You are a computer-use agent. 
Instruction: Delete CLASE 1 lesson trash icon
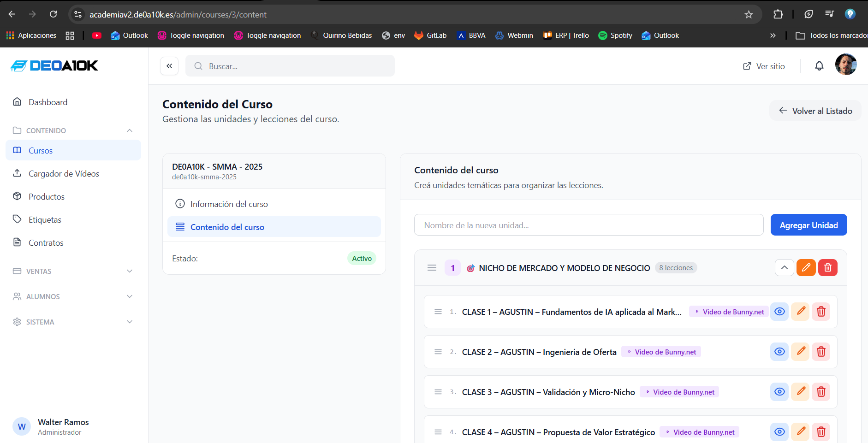pyautogui.click(x=821, y=312)
